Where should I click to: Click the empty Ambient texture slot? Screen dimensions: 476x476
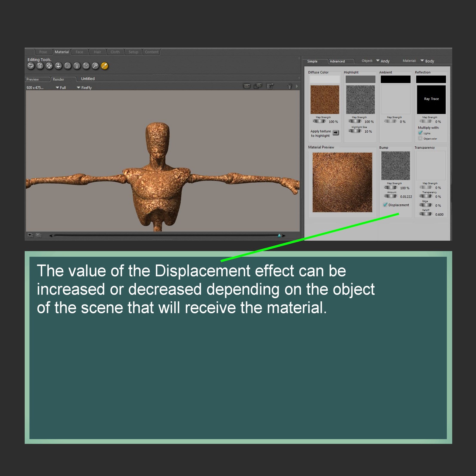coord(395,99)
